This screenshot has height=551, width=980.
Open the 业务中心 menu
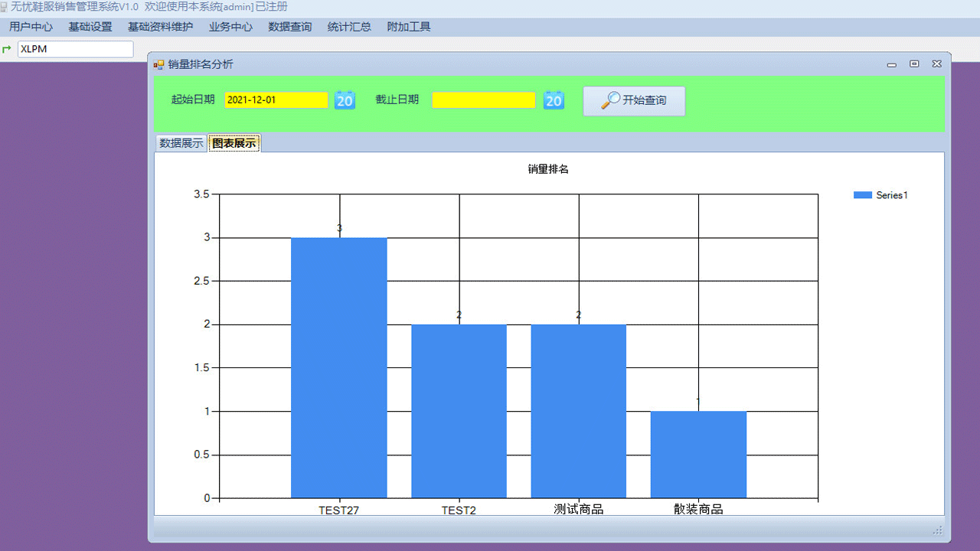pos(230,26)
